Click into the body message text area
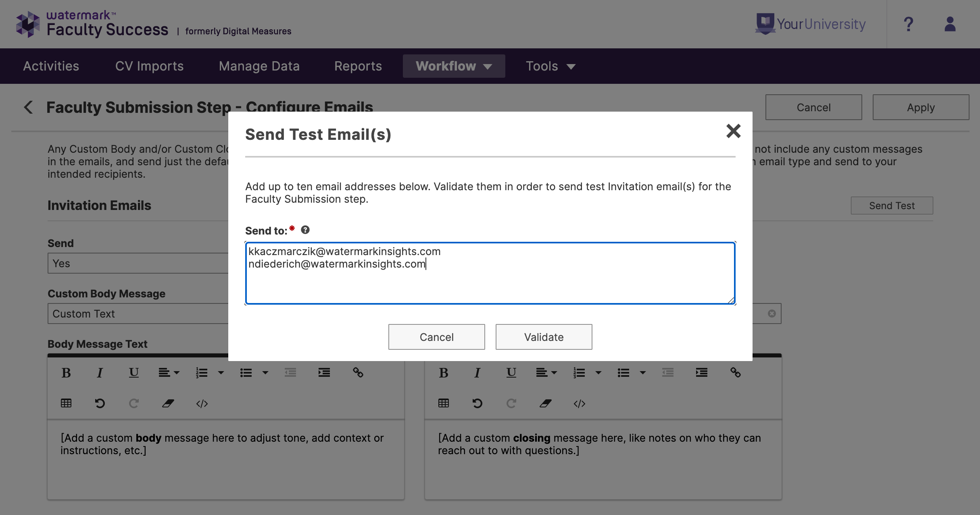Viewport: 980px width, 515px height. [226, 459]
